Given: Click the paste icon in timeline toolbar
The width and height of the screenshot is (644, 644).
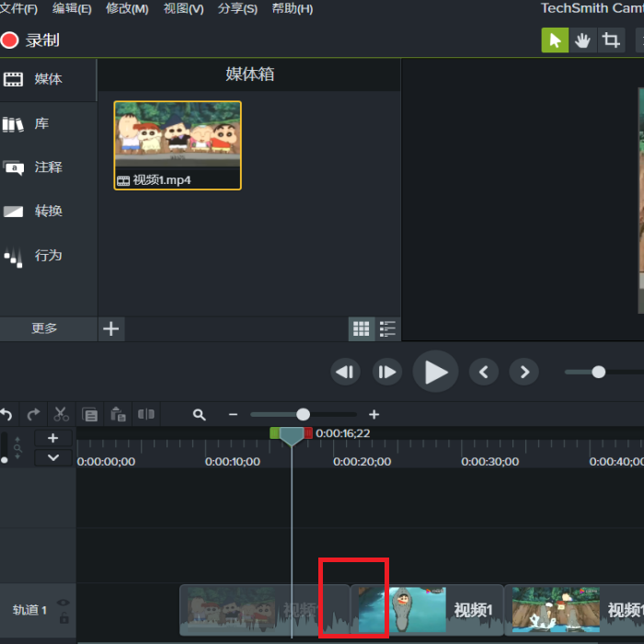Looking at the screenshot, I should [119, 414].
